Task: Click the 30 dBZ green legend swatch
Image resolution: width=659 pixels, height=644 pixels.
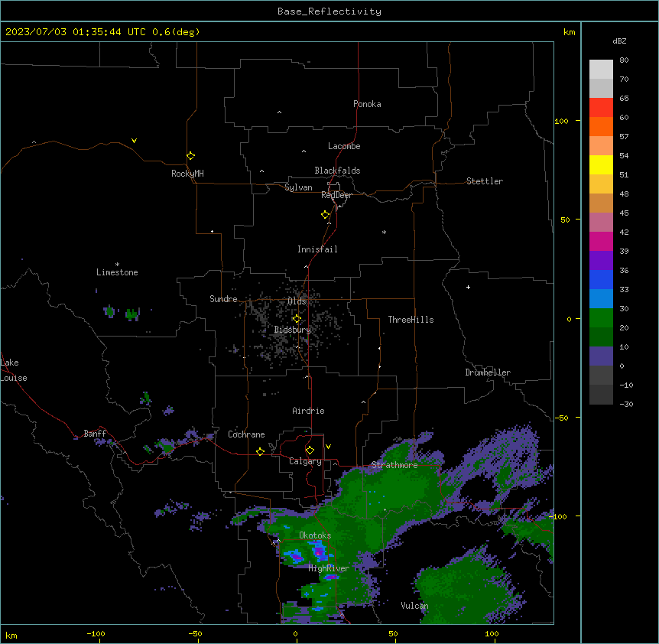Action: [x=601, y=318]
